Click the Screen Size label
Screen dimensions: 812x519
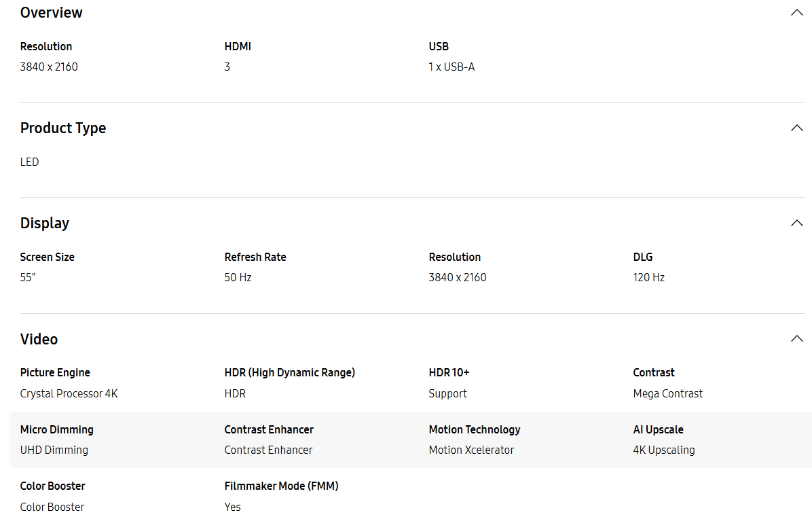(x=47, y=257)
